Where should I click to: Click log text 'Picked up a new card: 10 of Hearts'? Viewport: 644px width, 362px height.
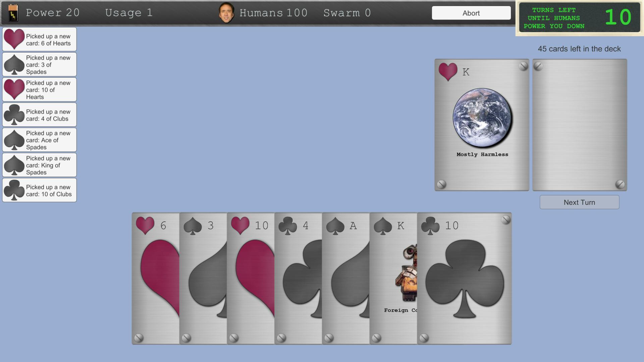(48, 90)
